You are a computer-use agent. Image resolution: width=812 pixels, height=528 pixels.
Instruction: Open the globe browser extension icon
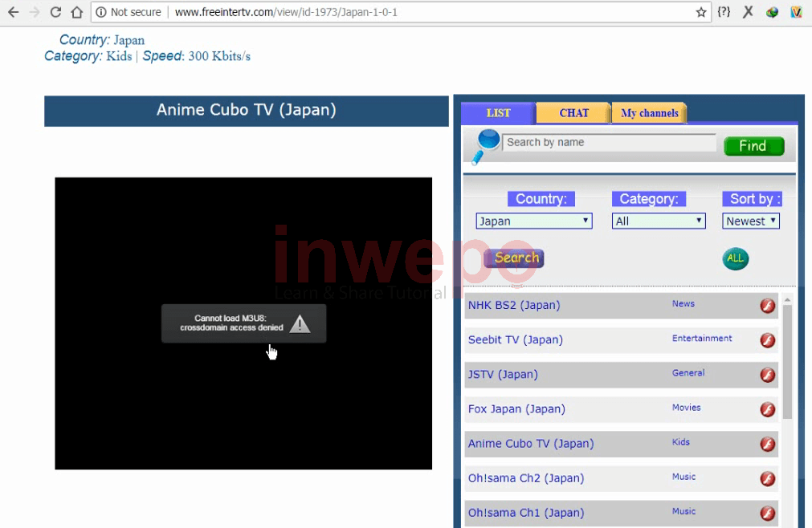click(x=772, y=12)
